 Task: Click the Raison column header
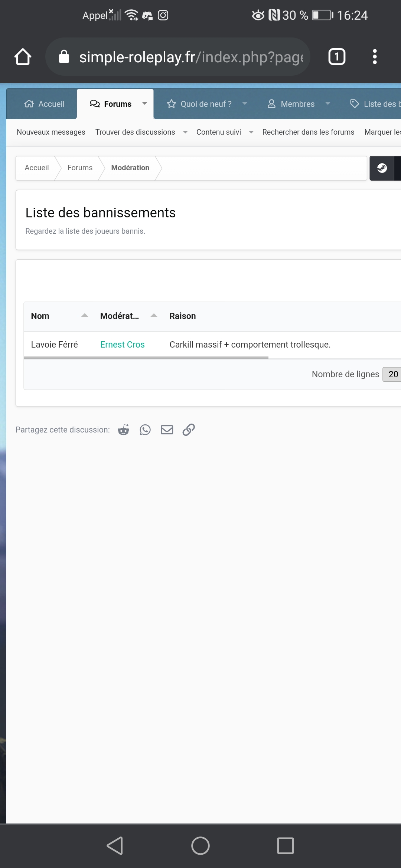[183, 316]
